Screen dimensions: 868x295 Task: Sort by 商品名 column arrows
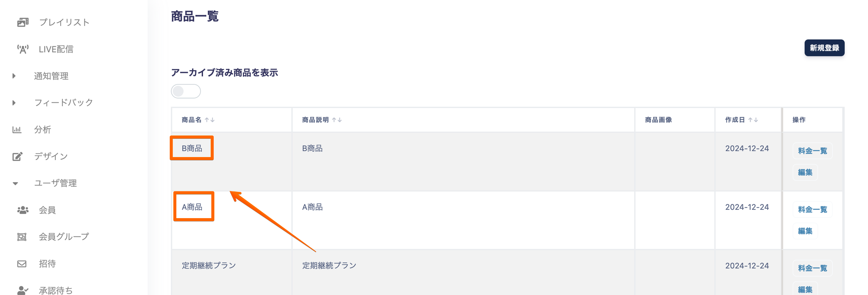point(209,120)
